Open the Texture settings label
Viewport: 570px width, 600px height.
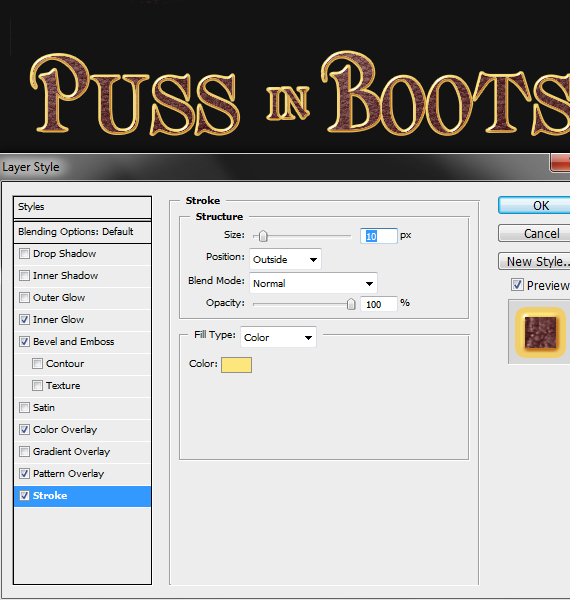click(x=63, y=386)
